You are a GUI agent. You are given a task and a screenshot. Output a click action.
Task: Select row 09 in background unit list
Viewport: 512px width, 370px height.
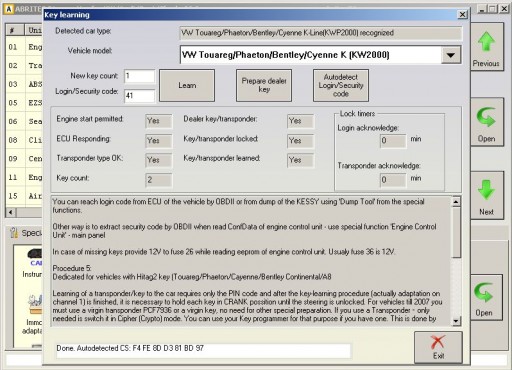pos(25,159)
